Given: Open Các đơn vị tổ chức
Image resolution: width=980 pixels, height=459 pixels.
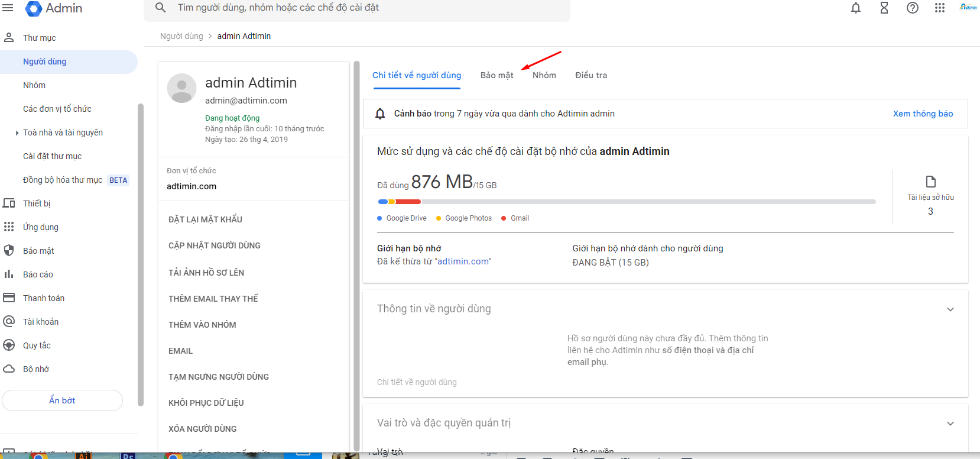Looking at the screenshot, I should pos(57,109).
